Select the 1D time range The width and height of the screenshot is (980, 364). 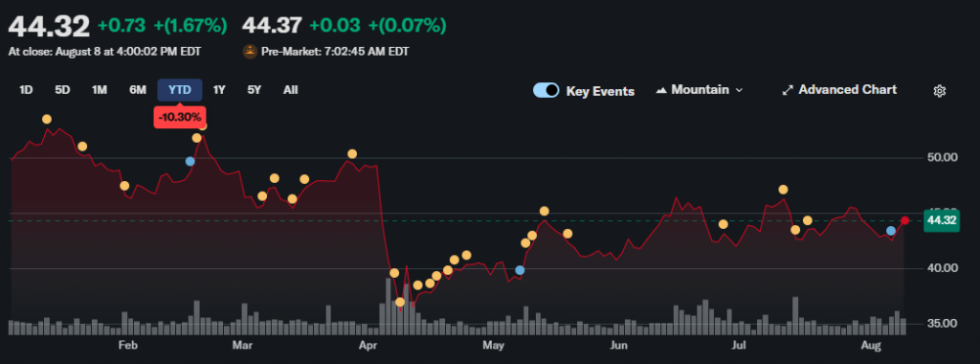[26, 90]
